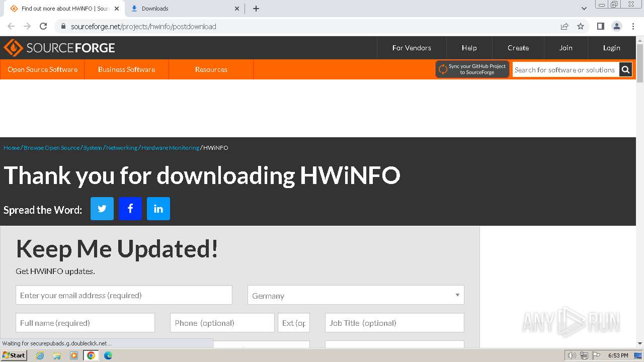Click the Login link
The height and width of the screenshot is (362, 644).
point(612,48)
